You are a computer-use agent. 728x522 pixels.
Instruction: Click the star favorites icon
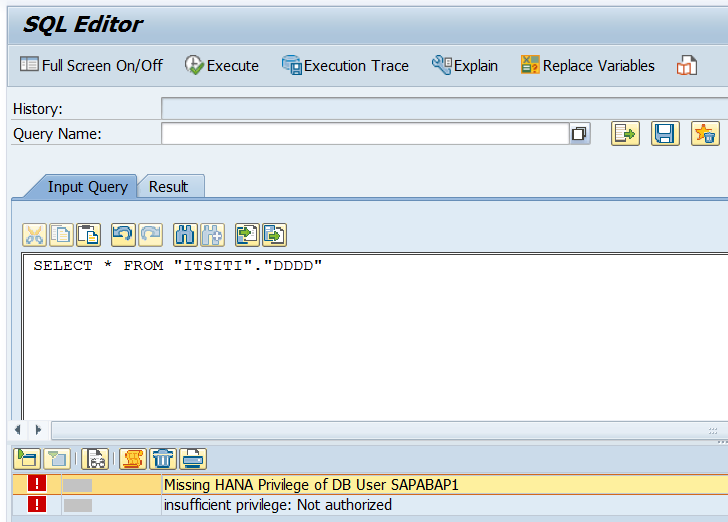click(x=705, y=134)
